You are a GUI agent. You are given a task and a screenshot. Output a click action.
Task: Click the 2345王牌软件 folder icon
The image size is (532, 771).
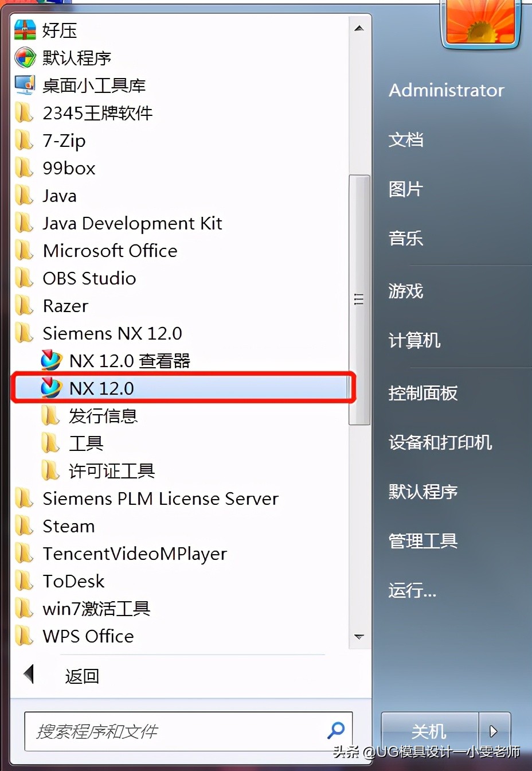click(24, 112)
